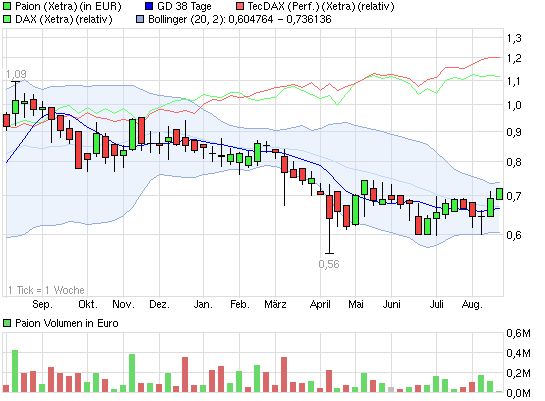Image resolution: width=545 pixels, height=401 pixels.
Task: Click the tall red volume bar in mid-March
Action: (284, 375)
